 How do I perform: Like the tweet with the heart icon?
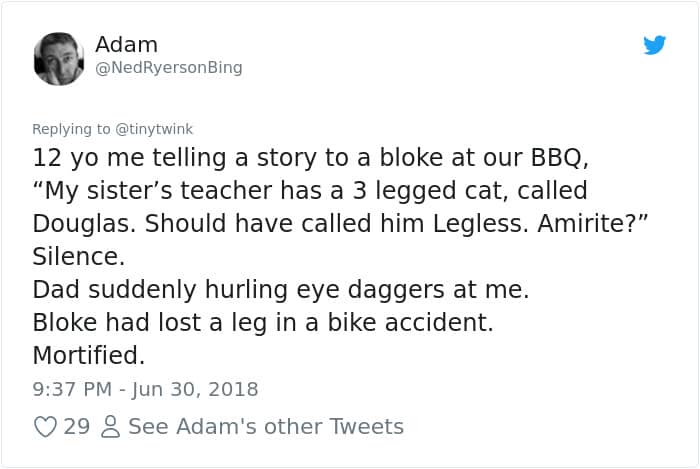46,427
